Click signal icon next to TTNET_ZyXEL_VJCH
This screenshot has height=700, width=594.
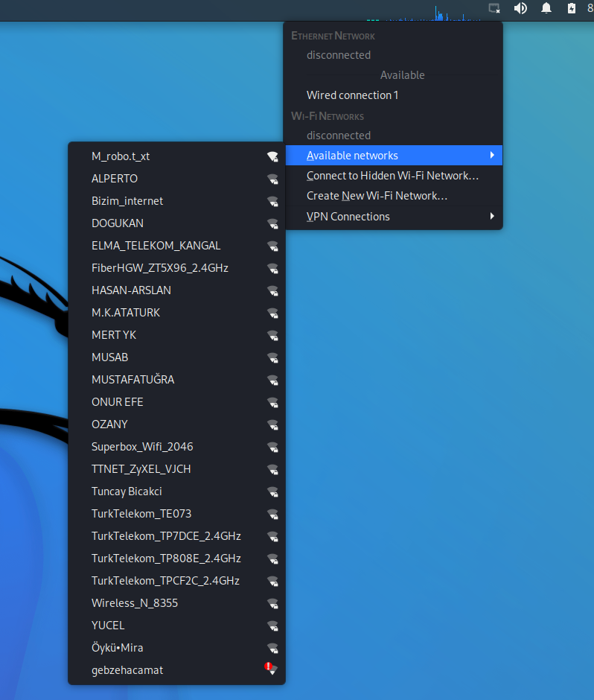coord(272,468)
